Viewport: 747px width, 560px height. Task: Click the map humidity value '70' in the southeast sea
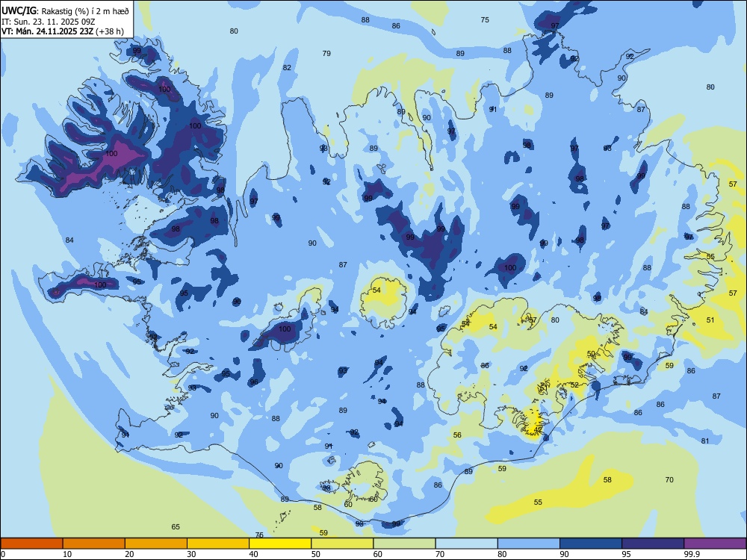(669, 479)
